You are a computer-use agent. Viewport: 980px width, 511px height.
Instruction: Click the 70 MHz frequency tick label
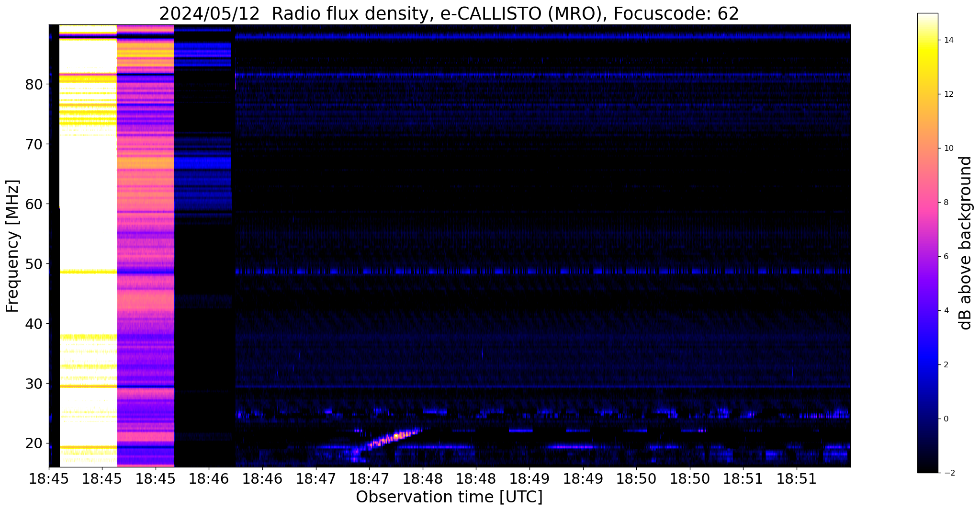[x=34, y=144]
